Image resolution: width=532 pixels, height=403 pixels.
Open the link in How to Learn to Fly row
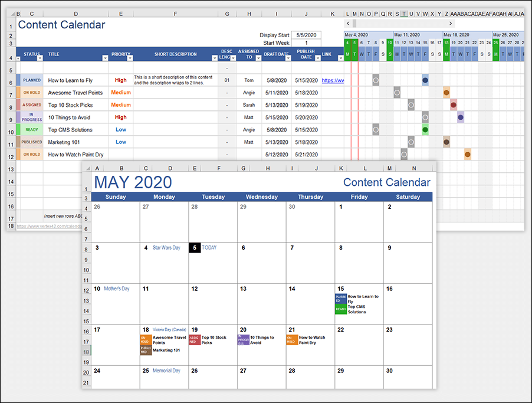333,80
